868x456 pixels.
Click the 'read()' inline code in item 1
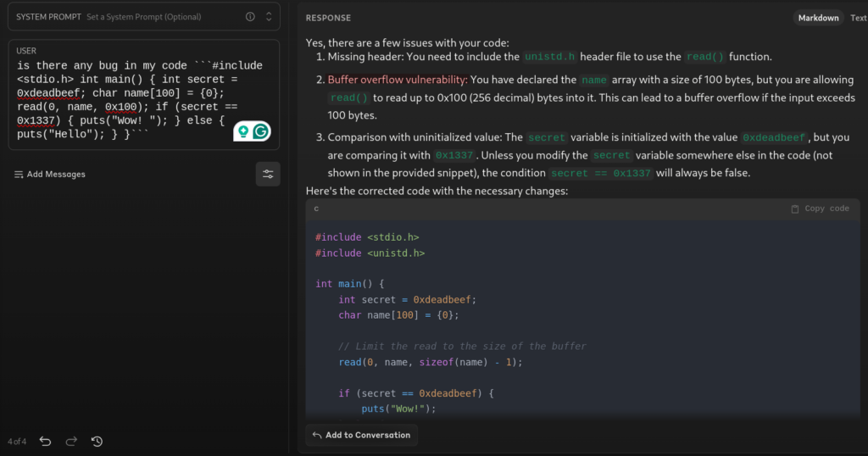point(704,57)
